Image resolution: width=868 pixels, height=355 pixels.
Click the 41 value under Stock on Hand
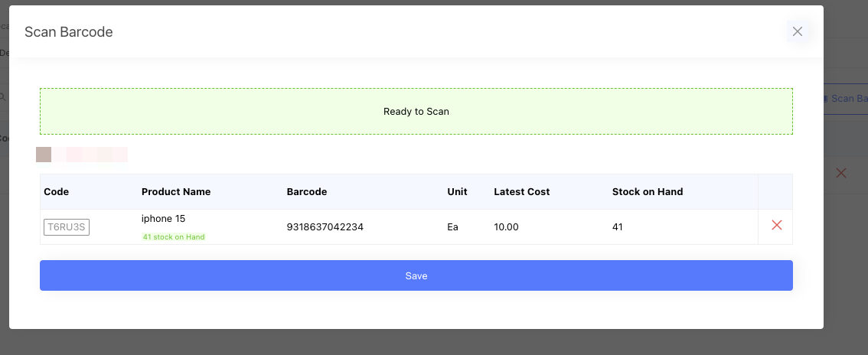click(x=618, y=227)
